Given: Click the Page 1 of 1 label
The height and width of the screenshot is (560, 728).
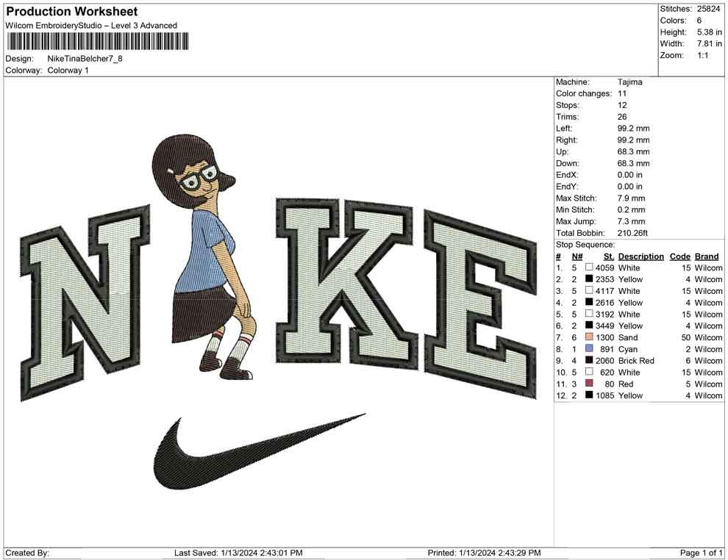Looking at the screenshot, I should pyautogui.click(x=701, y=553).
